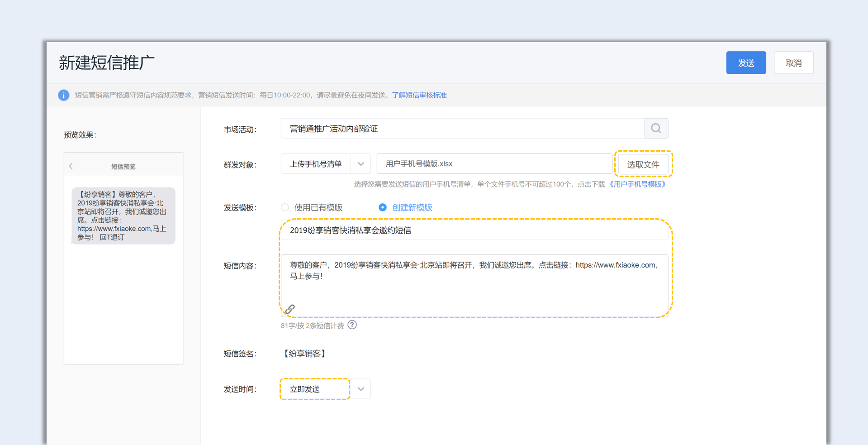
Task: Click the help question mark near 短信计费
Action: (352, 325)
